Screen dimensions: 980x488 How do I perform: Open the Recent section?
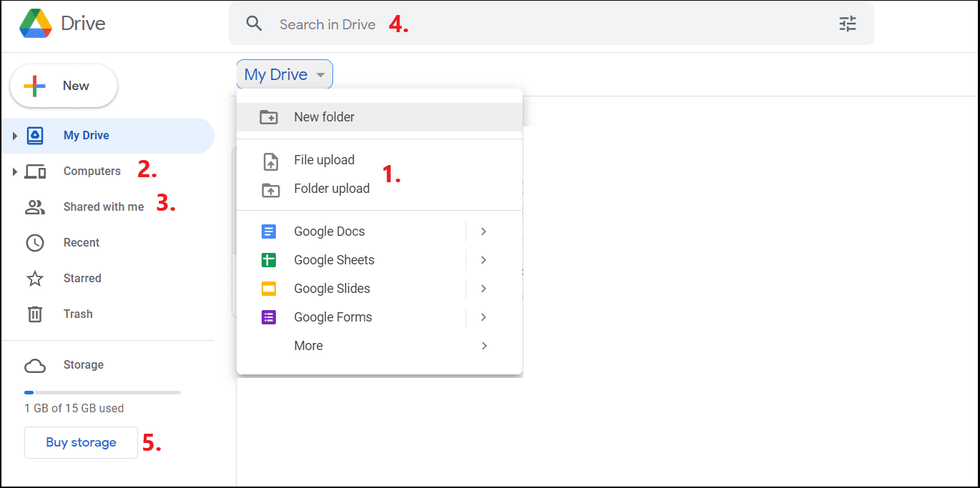coord(81,242)
